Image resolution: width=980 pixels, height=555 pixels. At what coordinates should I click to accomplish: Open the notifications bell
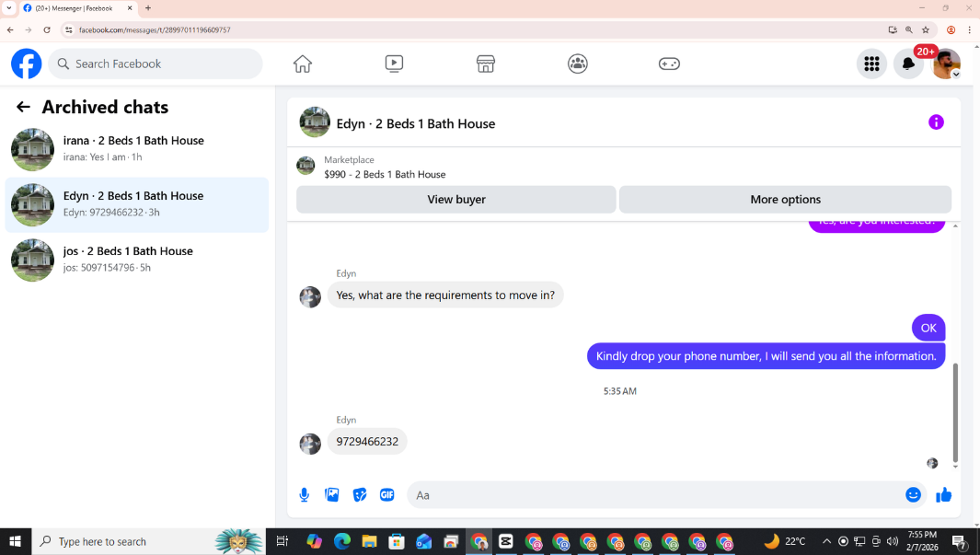[x=908, y=64]
